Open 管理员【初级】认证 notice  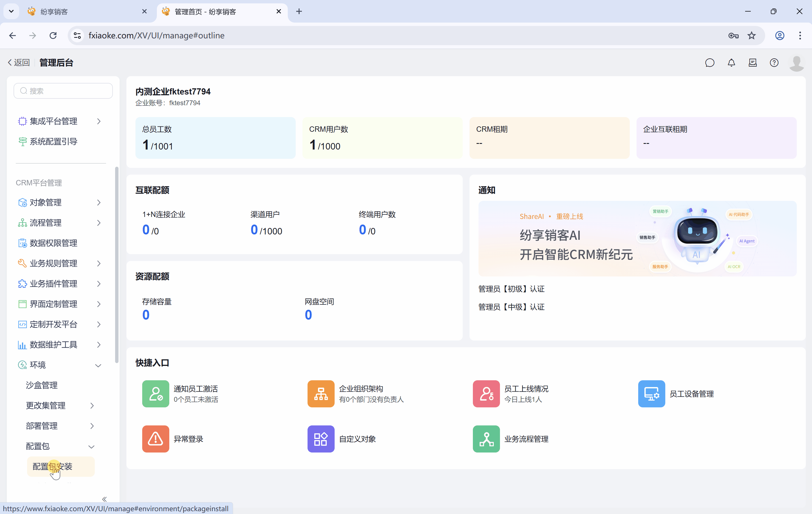(511, 289)
